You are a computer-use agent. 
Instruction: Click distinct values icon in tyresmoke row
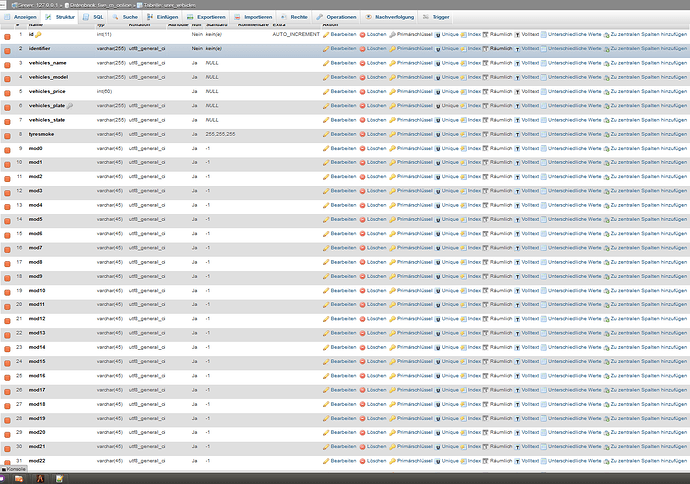point(543,135)
